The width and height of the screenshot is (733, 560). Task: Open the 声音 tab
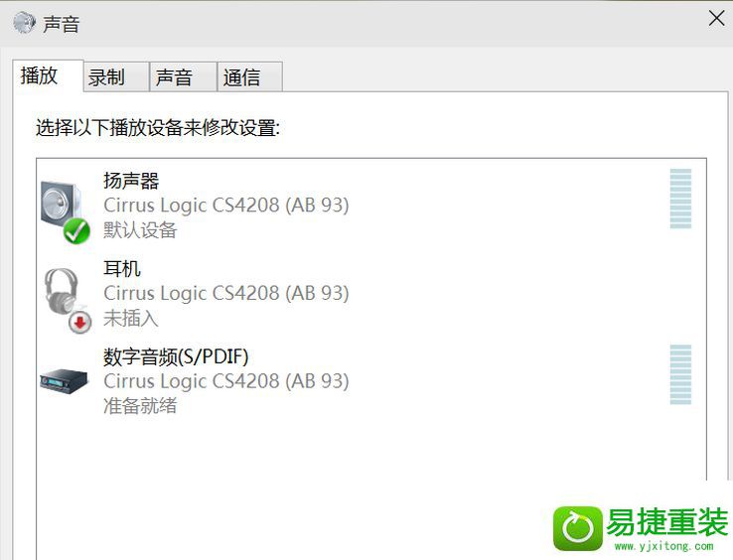(x=183, y=77)
